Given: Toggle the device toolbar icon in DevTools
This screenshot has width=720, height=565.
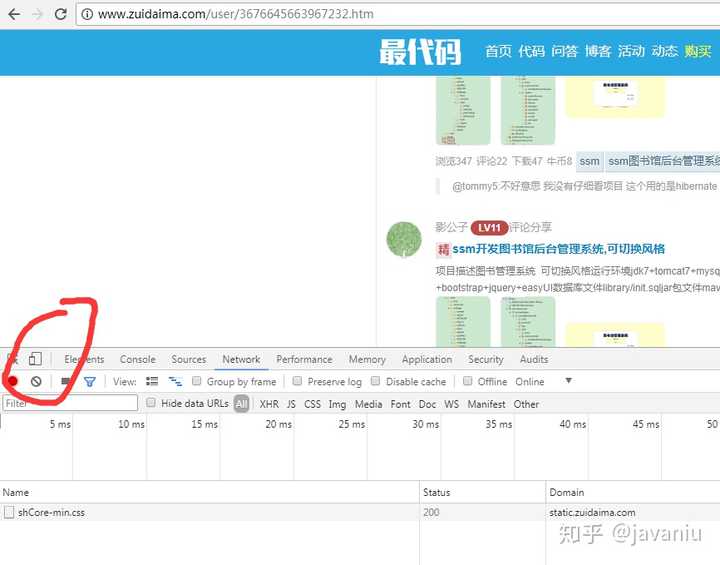Looking at the screenshot, I should point(35,359).
